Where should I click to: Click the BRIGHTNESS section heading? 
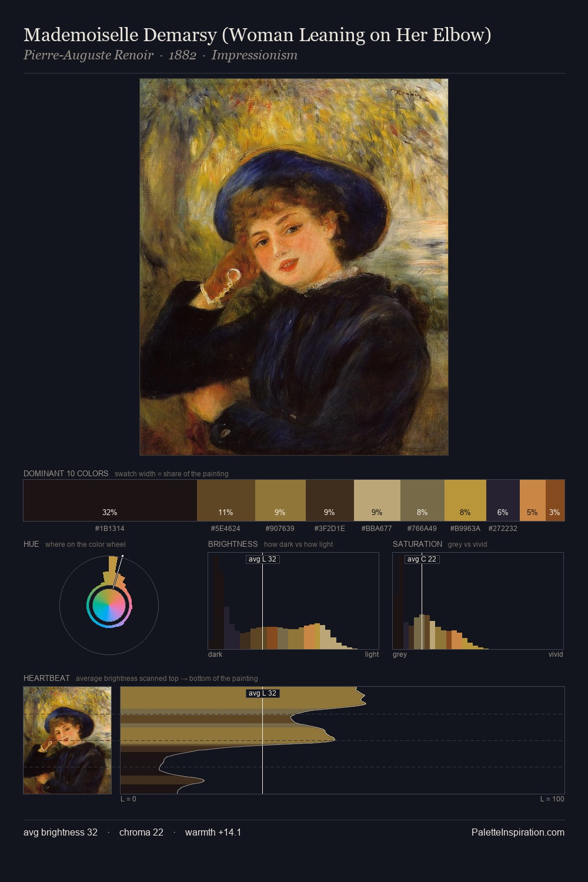(x=233, y=544)
